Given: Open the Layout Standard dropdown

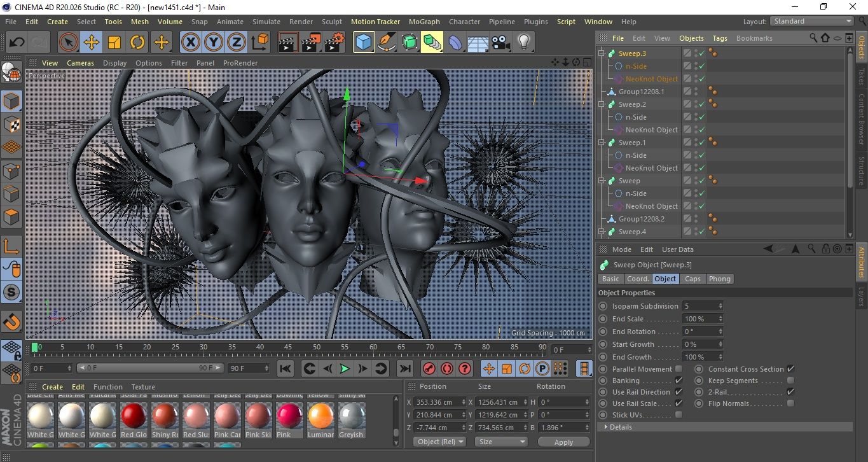Looking at the screenshot, I should click(812, 21).
